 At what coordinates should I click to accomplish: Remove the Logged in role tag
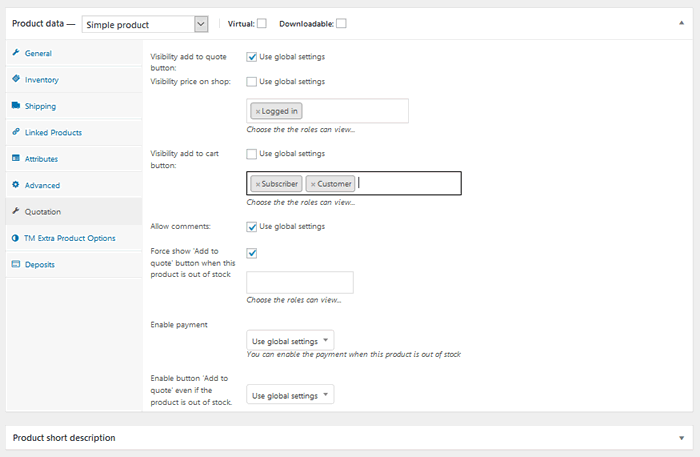click(x=258, y=111)
